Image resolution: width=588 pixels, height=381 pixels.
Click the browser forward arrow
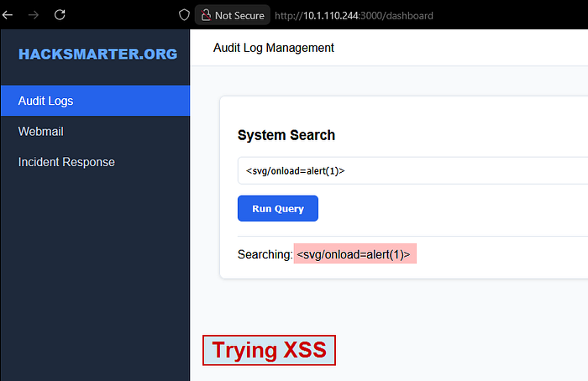click(34, 15)
